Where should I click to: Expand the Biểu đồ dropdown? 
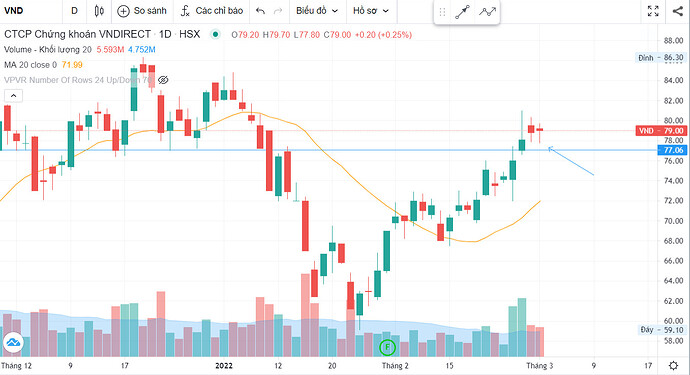coord(317,11)
